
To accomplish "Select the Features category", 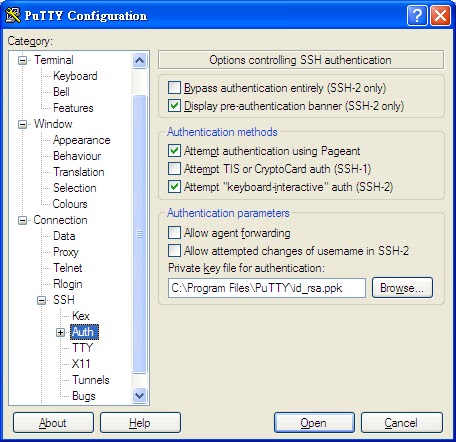I will point(73,108).
